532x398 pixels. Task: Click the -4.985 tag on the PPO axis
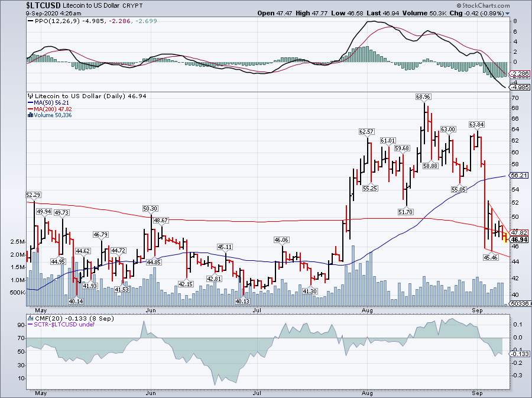point(521,87)
